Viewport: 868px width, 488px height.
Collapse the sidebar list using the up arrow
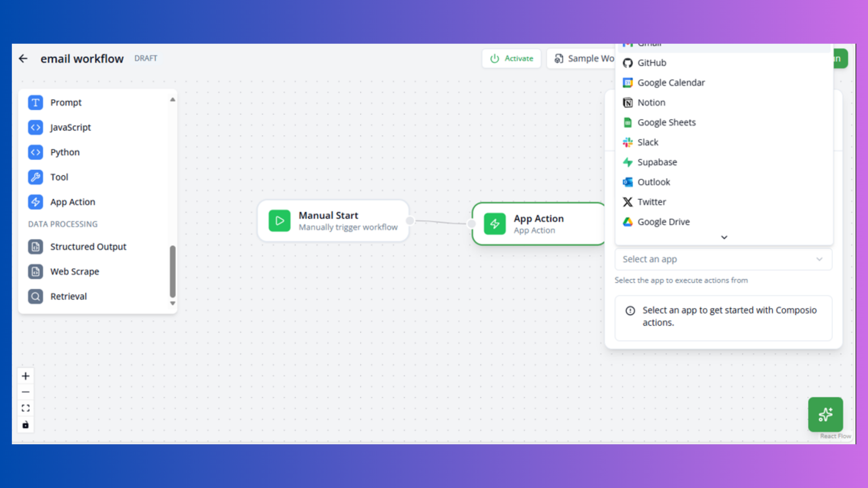172,99
